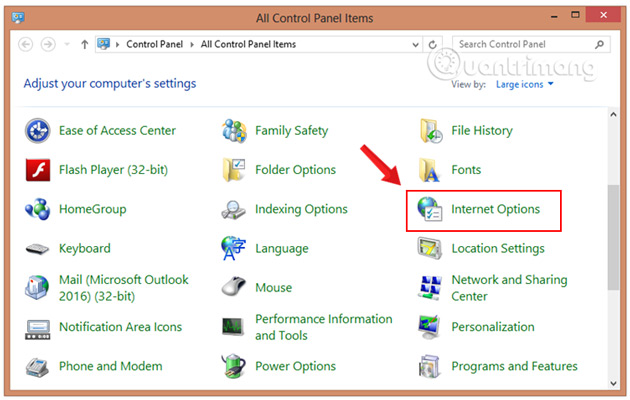This screenshot has height=400, width=630.
Task: Click the Programs and Features link
Action: tap(514, 367)
